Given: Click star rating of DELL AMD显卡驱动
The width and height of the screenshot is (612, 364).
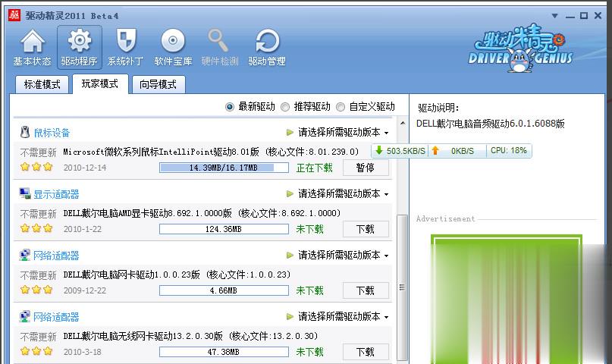Looking at the screenshot, I should tap(36, 228).
